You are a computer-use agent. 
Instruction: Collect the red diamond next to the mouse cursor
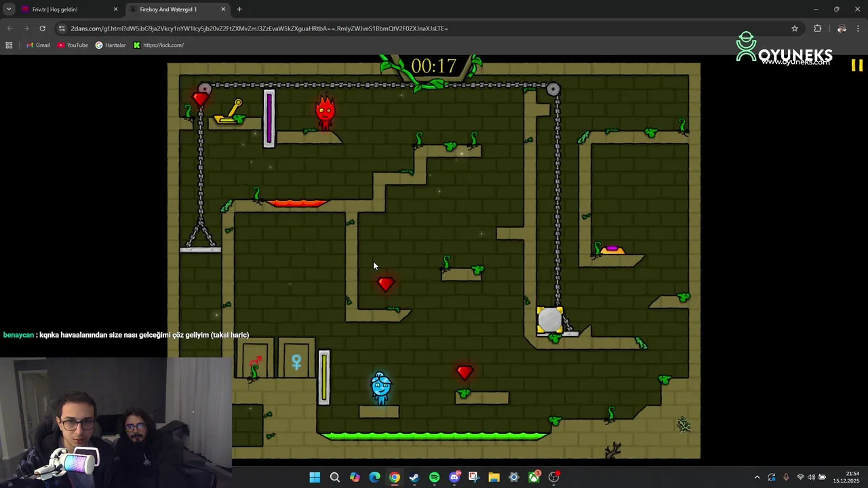386,285
